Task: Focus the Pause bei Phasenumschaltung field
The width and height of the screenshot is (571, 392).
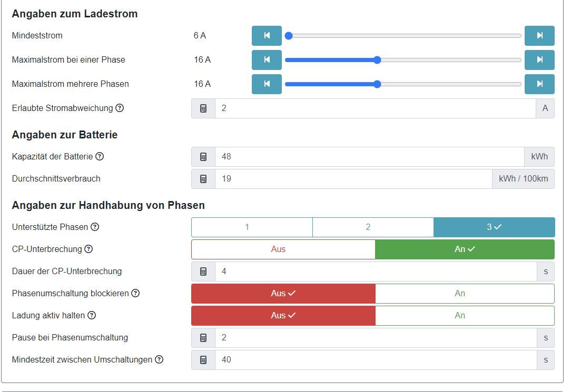Action: point(375,338)
